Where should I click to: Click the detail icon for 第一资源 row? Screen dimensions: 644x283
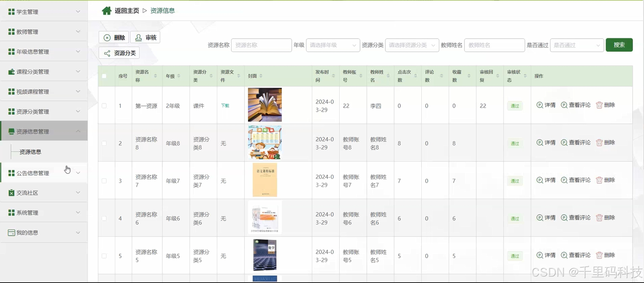coord(540,105)
